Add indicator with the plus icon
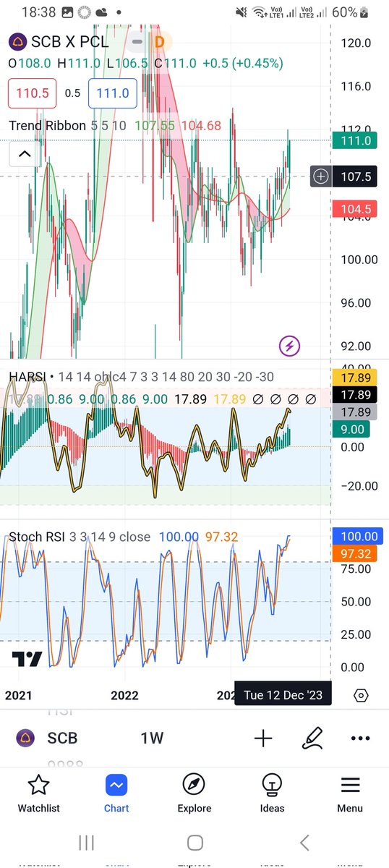Viewport: 389px width, 868px height. click(263, 739)
